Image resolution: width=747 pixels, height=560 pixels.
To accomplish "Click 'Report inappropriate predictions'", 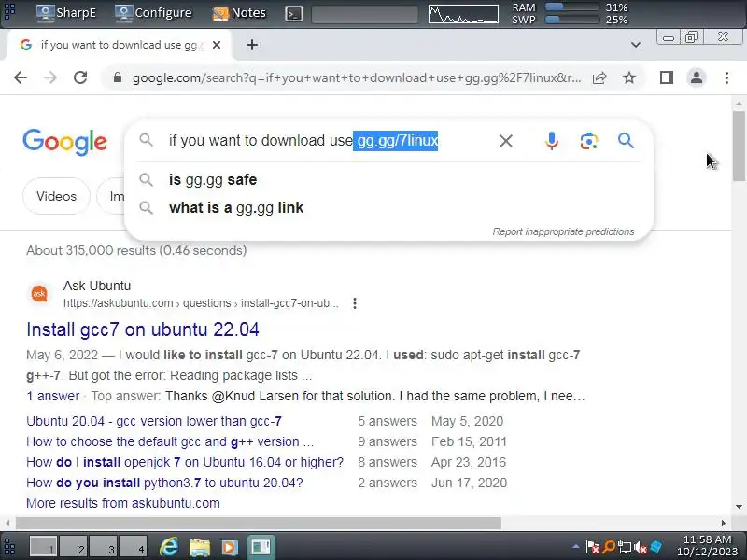I will pyautogui.click(x=563, y=231).
